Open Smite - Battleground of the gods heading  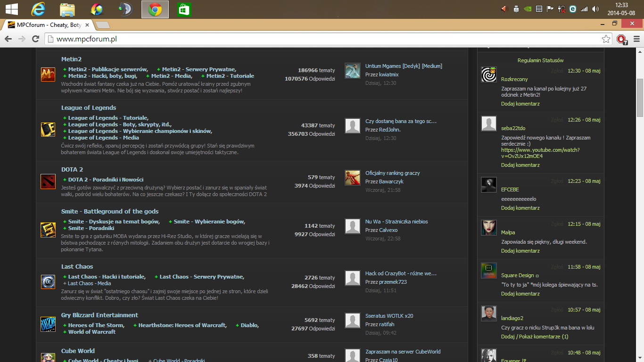click(x=110, y=212)
